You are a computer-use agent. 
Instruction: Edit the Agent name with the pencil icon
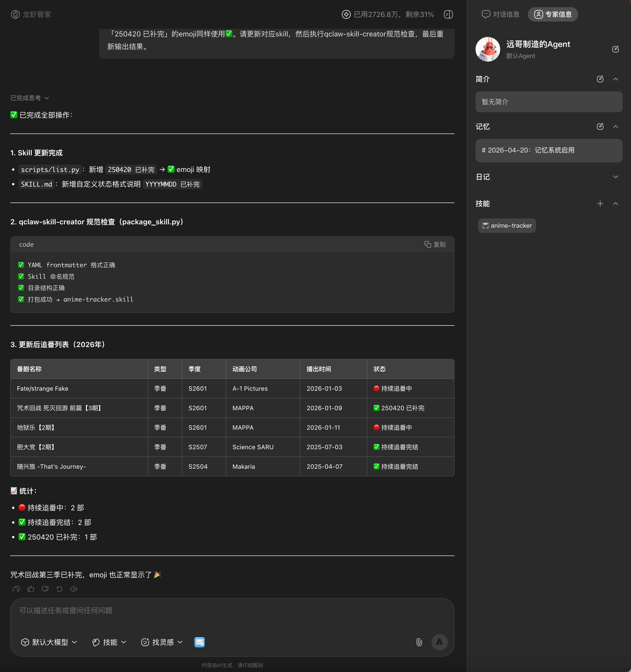click(615, 49)
